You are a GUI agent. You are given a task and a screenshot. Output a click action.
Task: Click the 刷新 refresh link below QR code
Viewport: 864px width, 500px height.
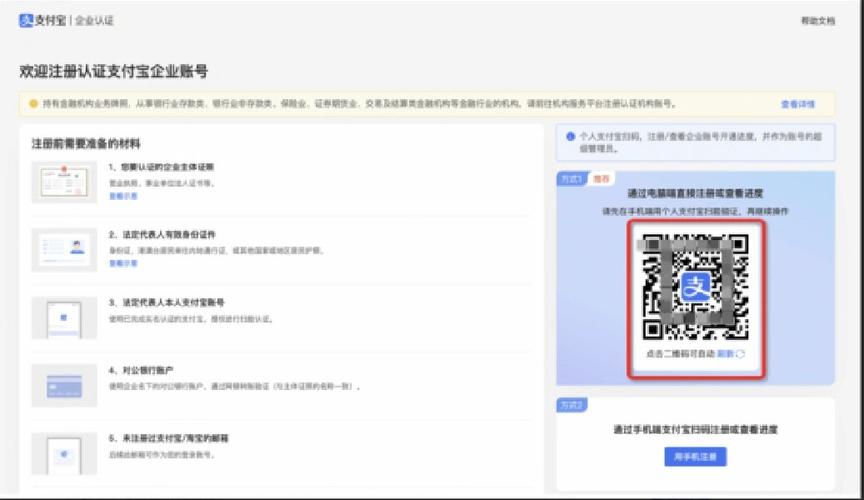pos(725,354)
